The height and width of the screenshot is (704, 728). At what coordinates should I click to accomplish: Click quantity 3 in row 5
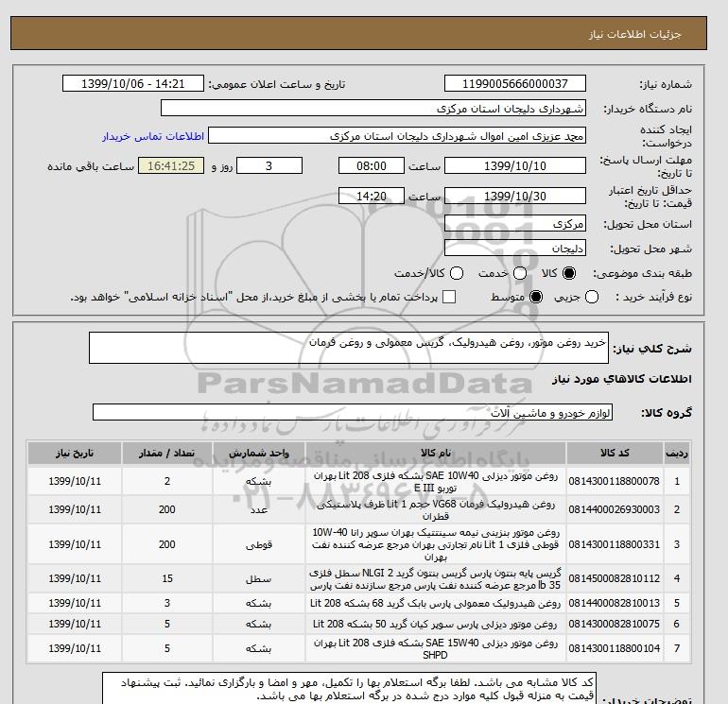pos(167,603)
